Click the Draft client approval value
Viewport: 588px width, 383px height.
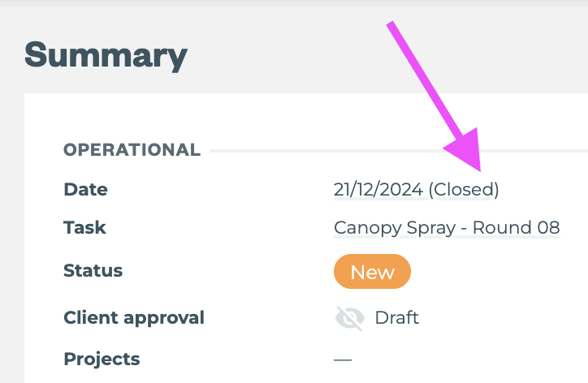point(397,317)
